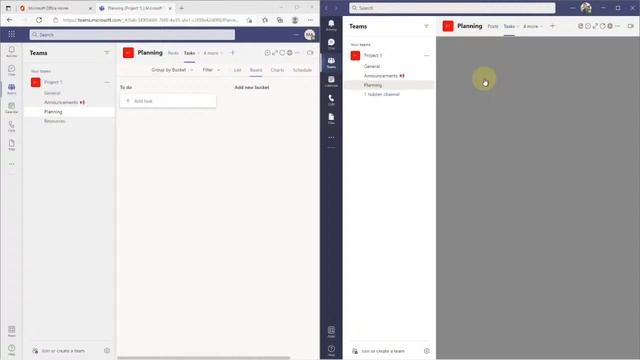Open Activity in the browser Teams sidebar

click(x=11, y=51)
